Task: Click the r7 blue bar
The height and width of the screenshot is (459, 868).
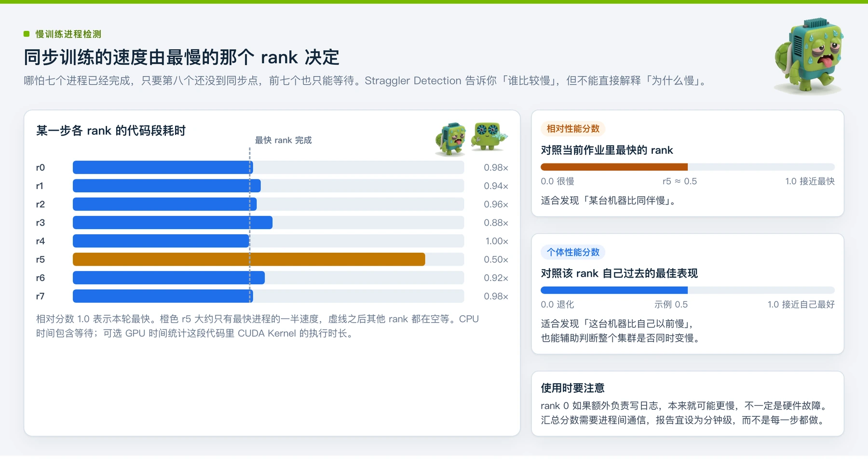Action: pos(163,296)
